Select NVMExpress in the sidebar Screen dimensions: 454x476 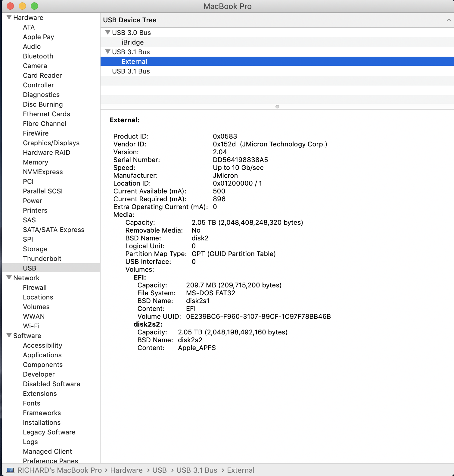point(43,172)
